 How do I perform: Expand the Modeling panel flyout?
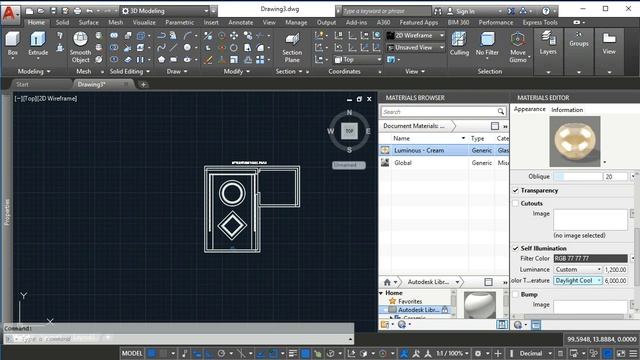pos(34,71)
